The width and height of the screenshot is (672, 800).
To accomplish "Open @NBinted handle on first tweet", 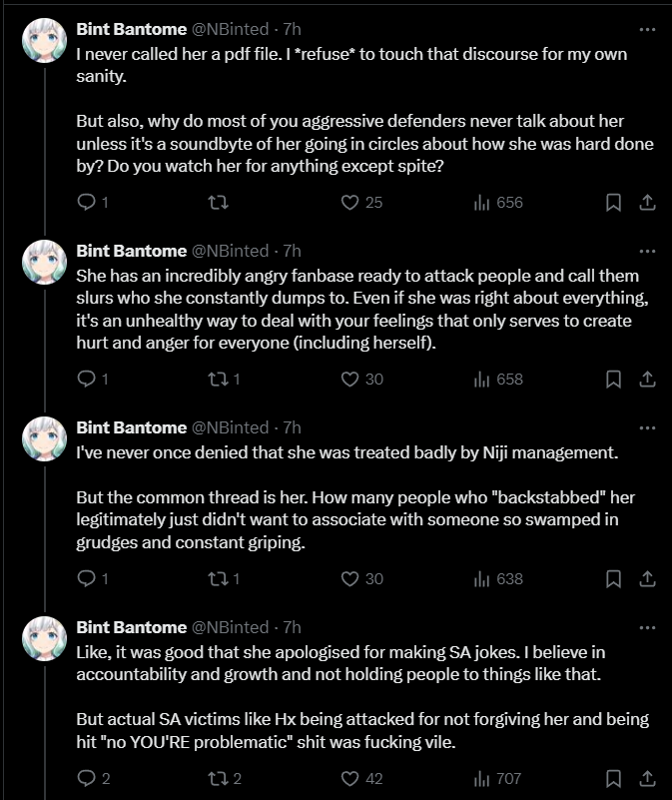I will pos(230,29).
